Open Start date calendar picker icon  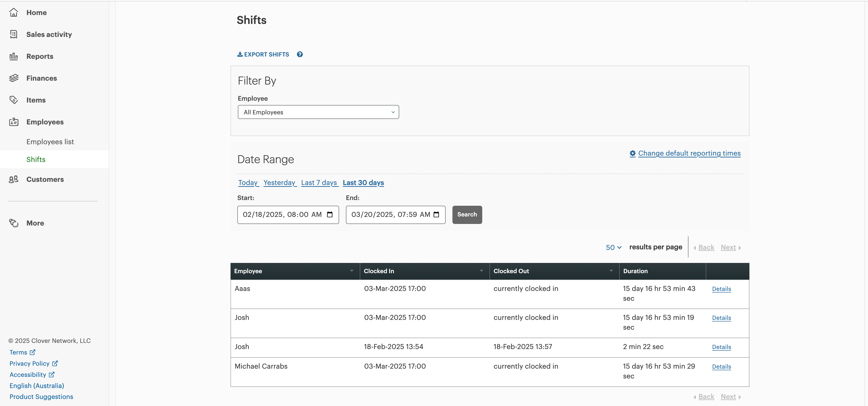[x=330, y=214]
